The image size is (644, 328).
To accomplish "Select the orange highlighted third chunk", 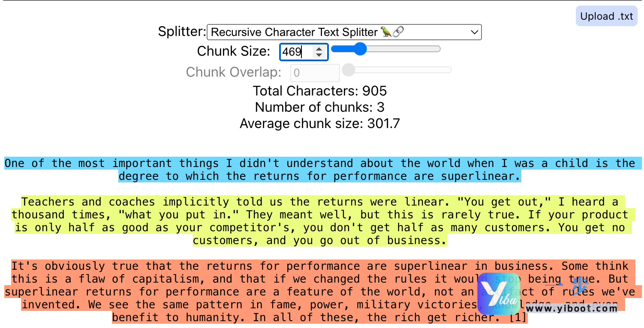I will [x=257, y=292].
